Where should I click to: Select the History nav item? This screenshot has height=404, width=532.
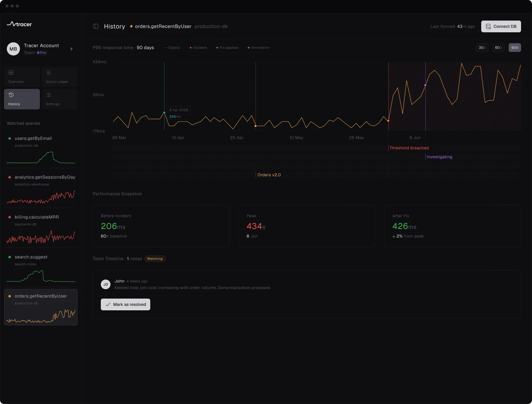[22, 99]
